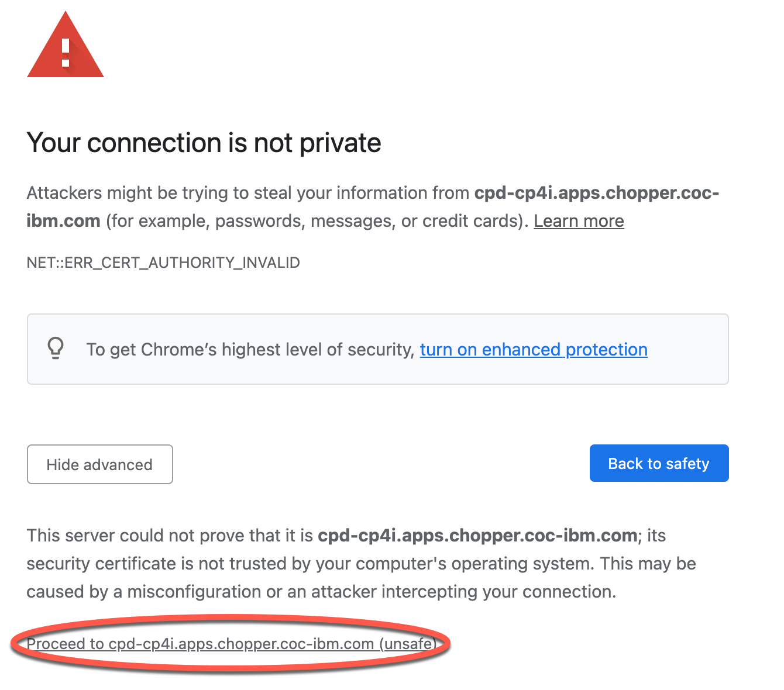Screen dimensions: 784x690
Task: Open the Learn more link
Action: pos(578,221)
